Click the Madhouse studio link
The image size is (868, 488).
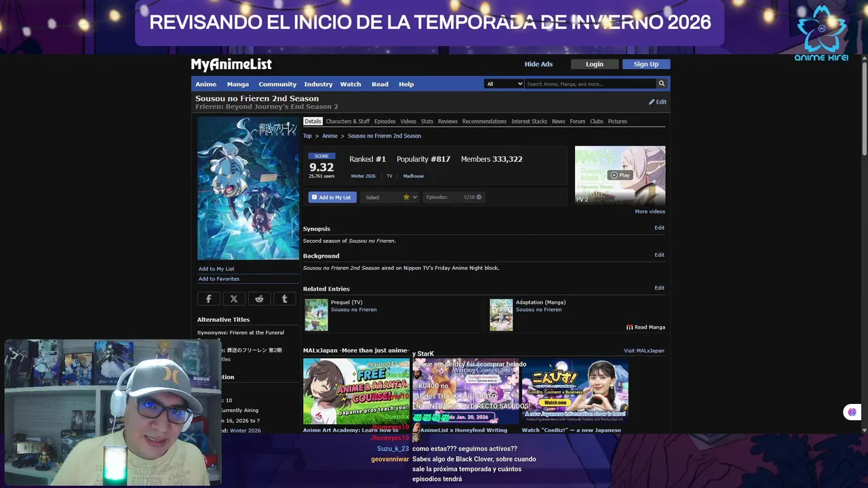414,176
